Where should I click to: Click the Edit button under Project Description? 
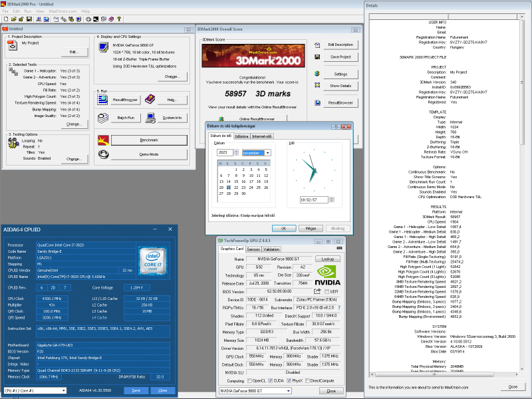[74, 53]
